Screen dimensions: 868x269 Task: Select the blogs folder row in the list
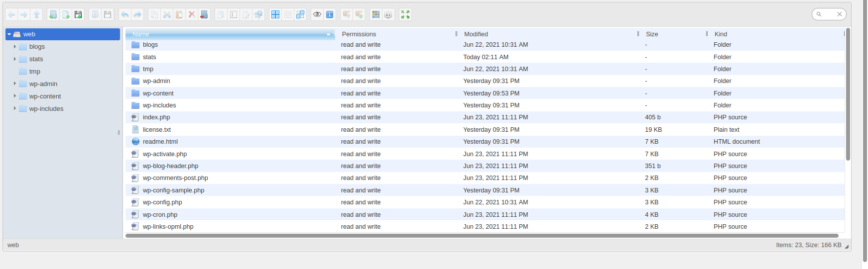coord(485,45)
